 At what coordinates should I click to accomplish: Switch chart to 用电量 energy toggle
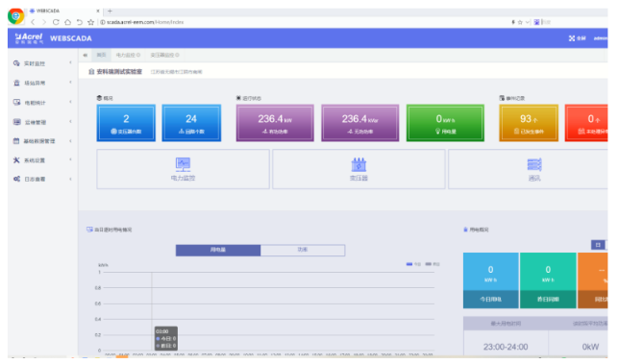click(x=218, y=250)
